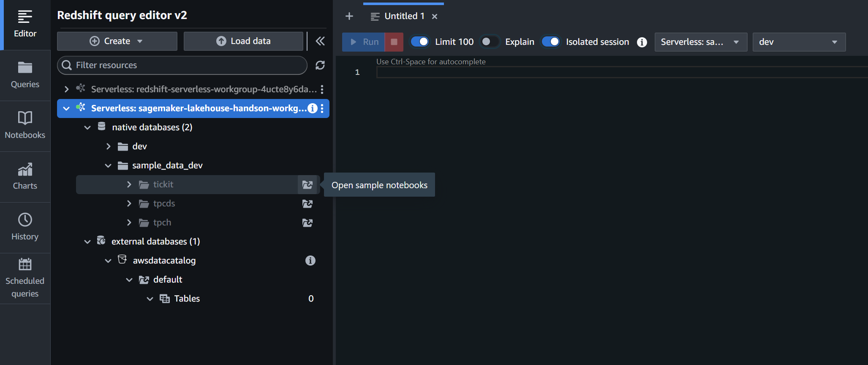This screenshot has height=365, width=868.
Task: Refresh the resources list
Action: click(x=320, y=65)
